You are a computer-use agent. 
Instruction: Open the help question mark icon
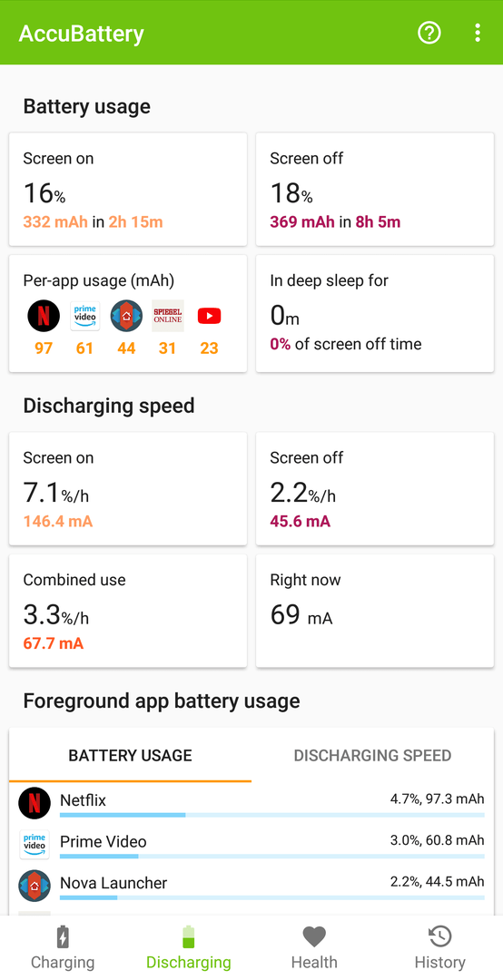pos(429,33)
